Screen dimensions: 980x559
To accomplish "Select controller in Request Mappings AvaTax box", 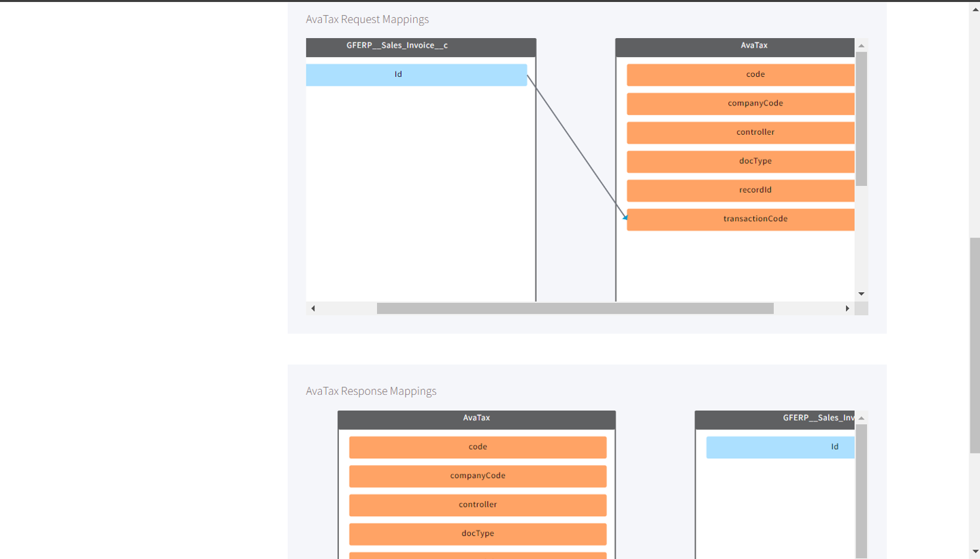I will point(740,132).
